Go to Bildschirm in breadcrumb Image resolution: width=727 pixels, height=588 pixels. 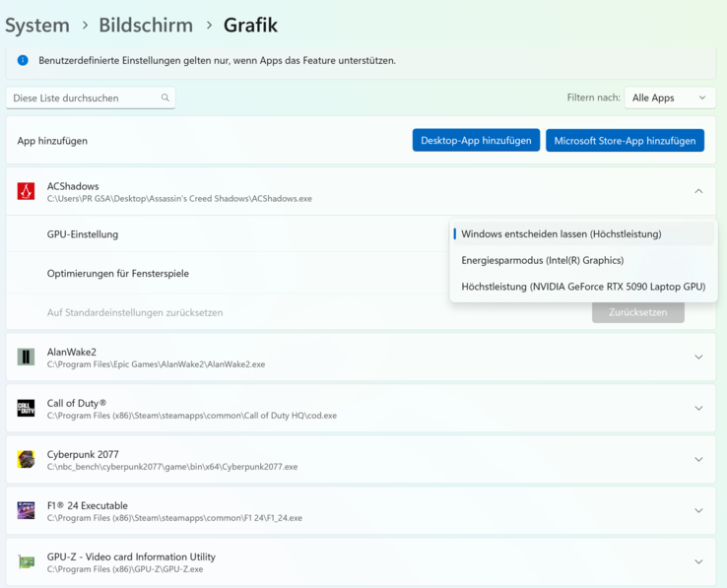pyautogui.click(x=146, y=25)
